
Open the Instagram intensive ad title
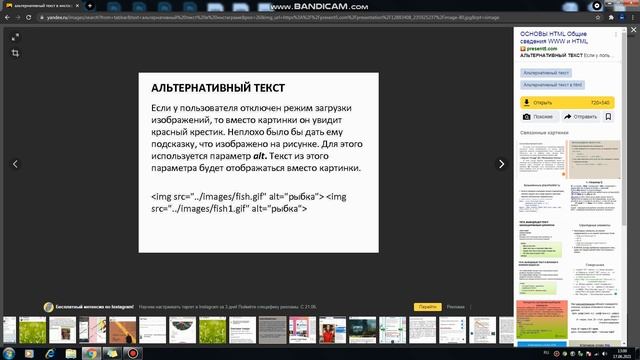(x=95, y=307)
